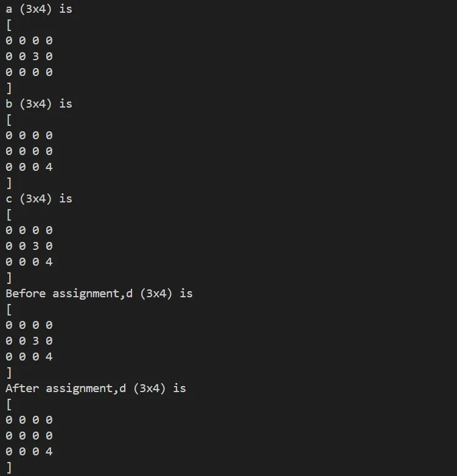457x476 pixels.
Task: Click the "c (3x4) is" header line
Action: point(39,199)
